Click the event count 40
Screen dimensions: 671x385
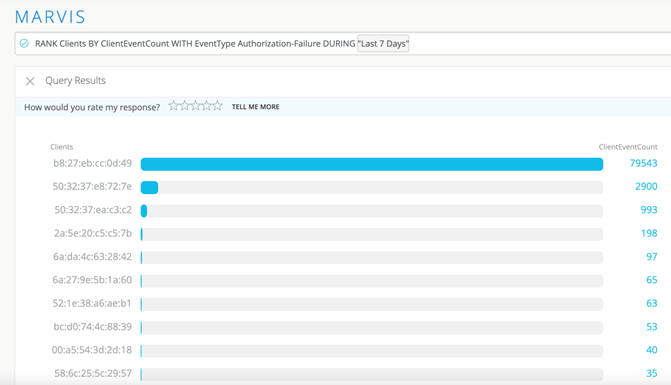coord(652,350)
